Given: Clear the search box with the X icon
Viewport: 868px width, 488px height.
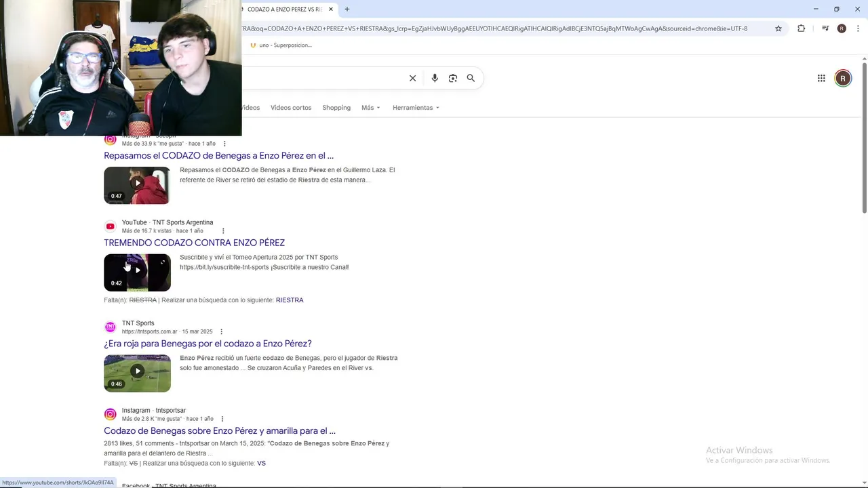Looking at the screenshot, I should [x=412, y=78].
